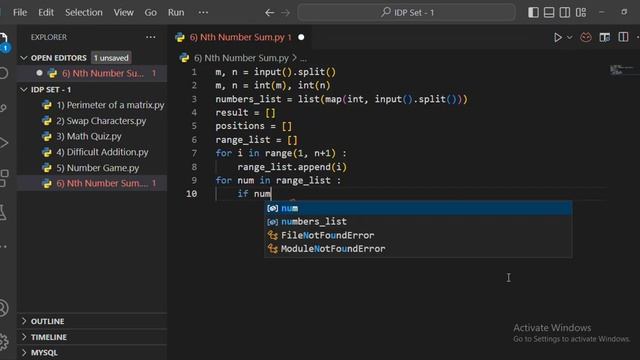Click the orange cat-face extension icon
The height and width of the screenshot is (360, 640).
[x=586, y=37]
